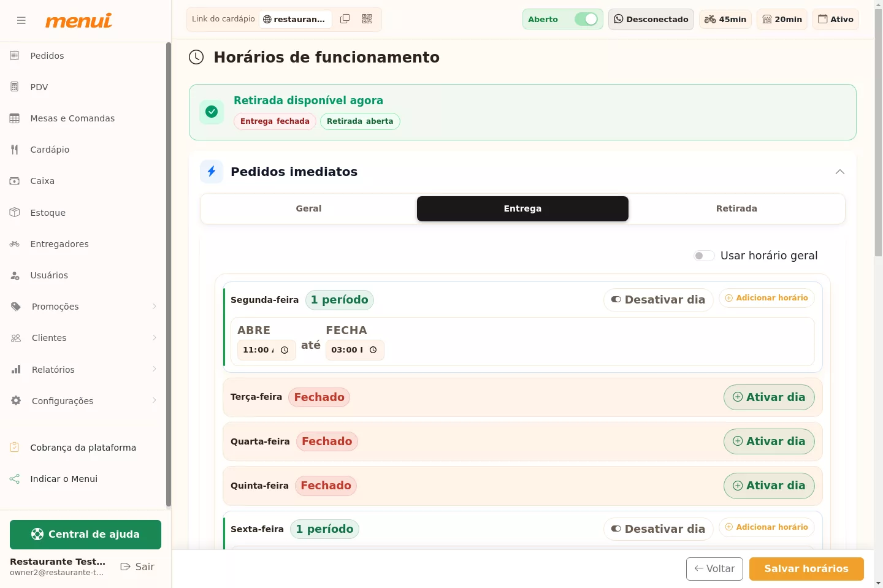This screenshot has height=588, width=883.
Task: Add a time slot to Segunda-feira
Action: pyautogui.click(x=766, y=298)
